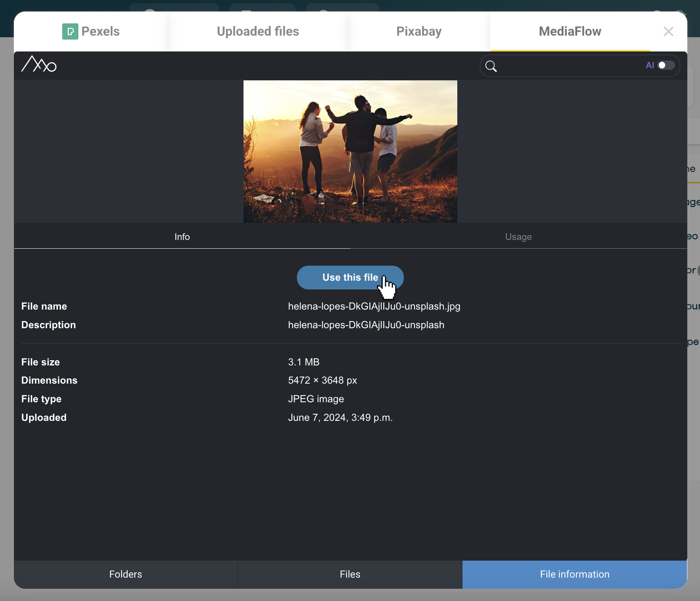Show the Info tab

coord(182,237)
